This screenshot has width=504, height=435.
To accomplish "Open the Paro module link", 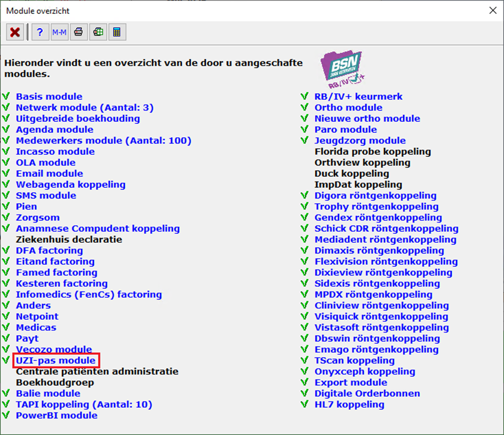I will coord(346,129).
